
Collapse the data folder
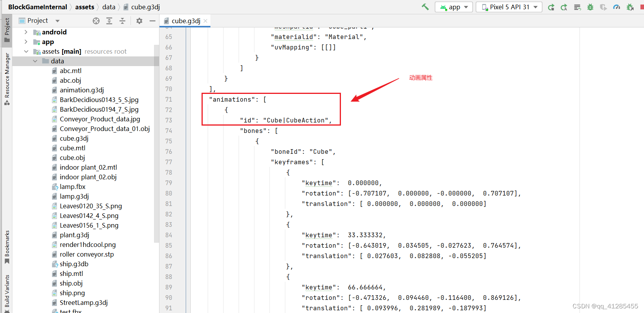tap(35, 61)
